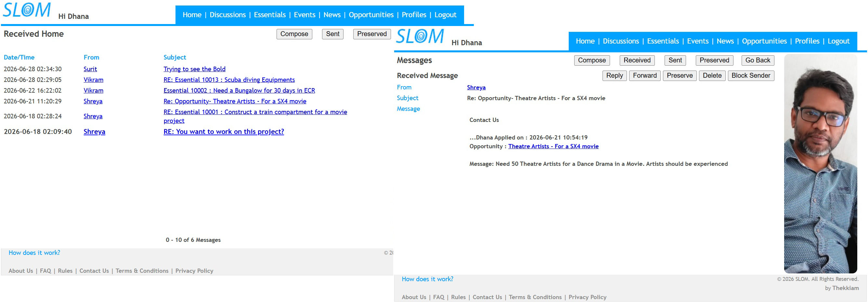This screenshot has height=303, width=868.
Task: Open Events in the Received Home page menu
Action: point(304,15)
